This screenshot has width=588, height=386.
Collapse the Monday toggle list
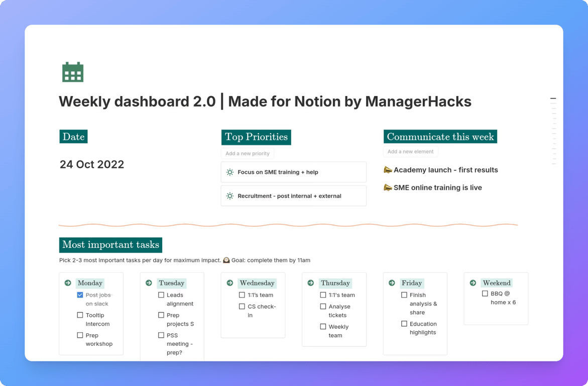pos(67,283)
